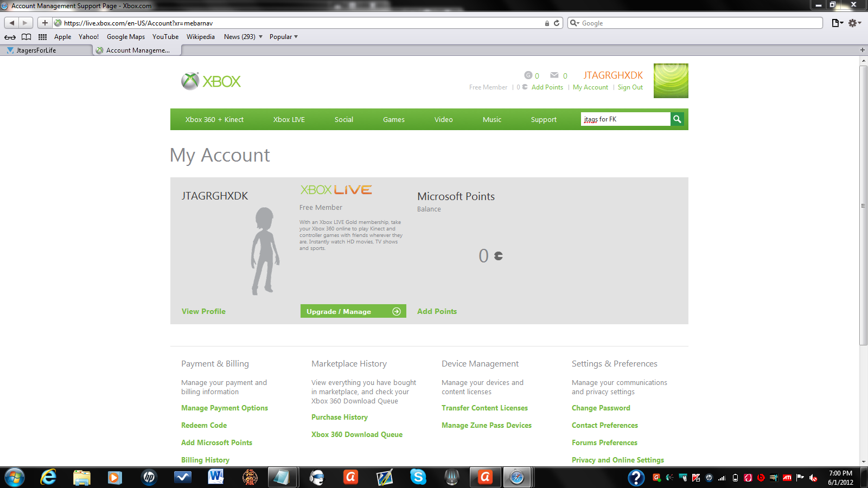Click the HP icon on the taskbar
This screenshot has height=488, width=868.
(x=149, y=477)
